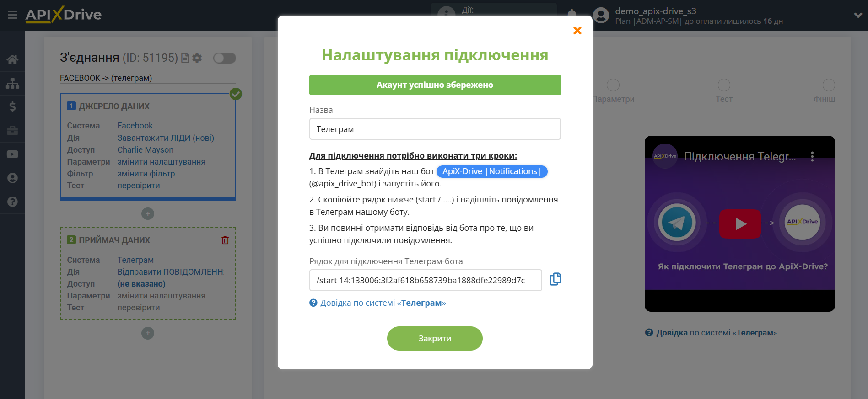The height and width of the screenshot is (399, 868).
Task: Click змінити налаштування in data source
Action: click(162, 162)
